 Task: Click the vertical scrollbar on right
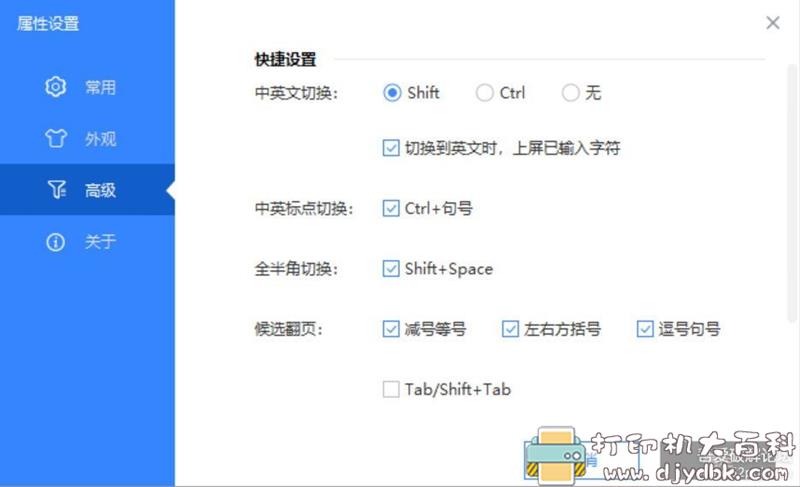pyautogui.click(x=791, y=194)
